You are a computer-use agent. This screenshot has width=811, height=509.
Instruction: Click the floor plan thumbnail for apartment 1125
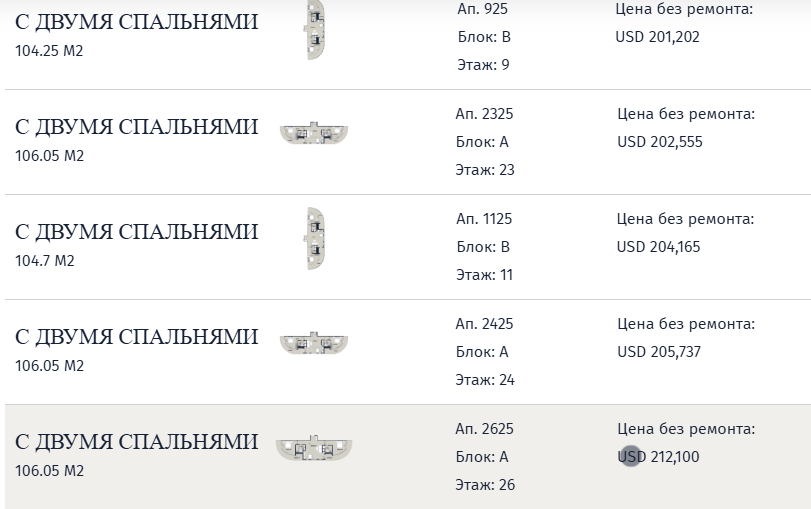(315, 238)
